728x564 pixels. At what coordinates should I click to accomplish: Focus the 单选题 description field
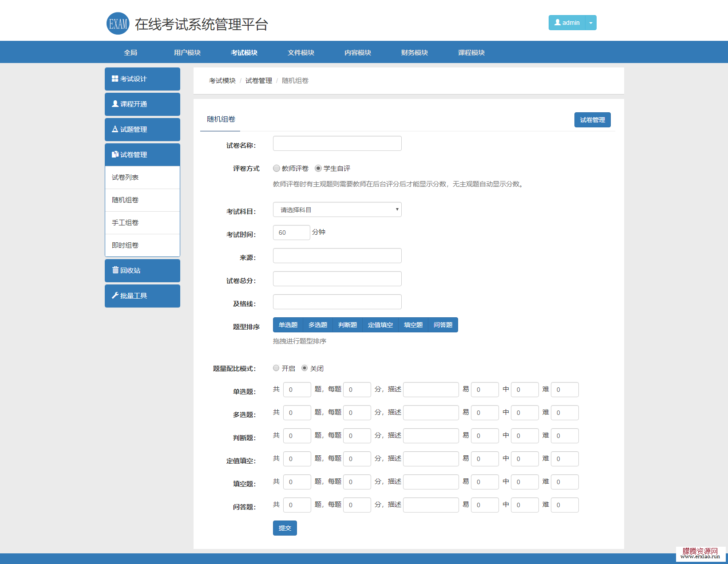click(431, 390)
